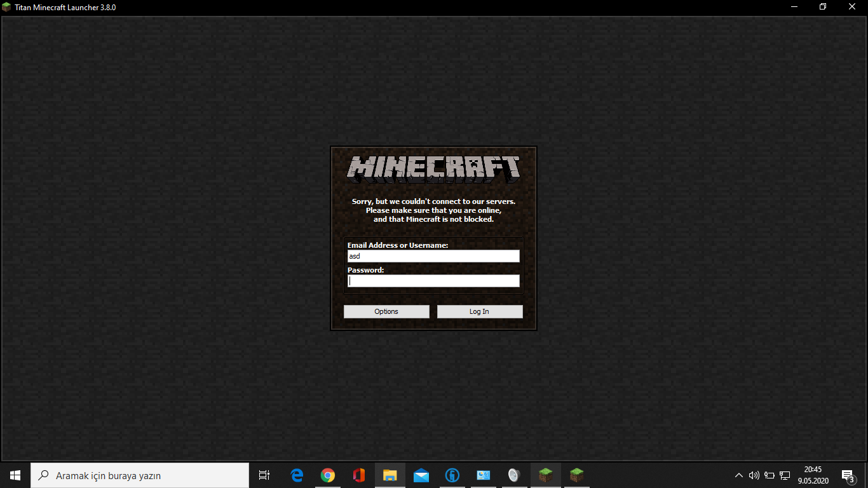Open Microsoft Office from the taskbar
The height and width of the screenshot is (488, 868).
[359, 475]
